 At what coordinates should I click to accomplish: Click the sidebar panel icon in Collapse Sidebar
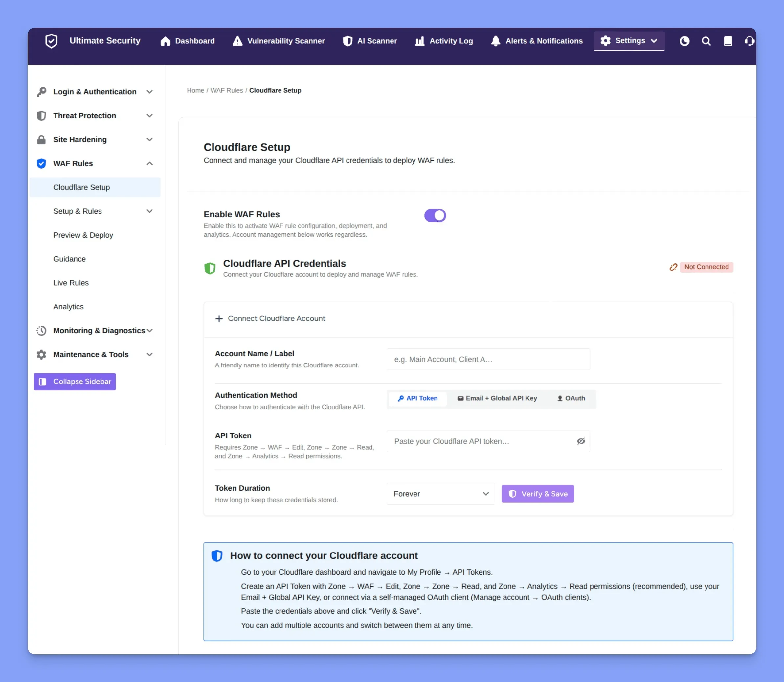pyautogui.click(x=43, y=382)
